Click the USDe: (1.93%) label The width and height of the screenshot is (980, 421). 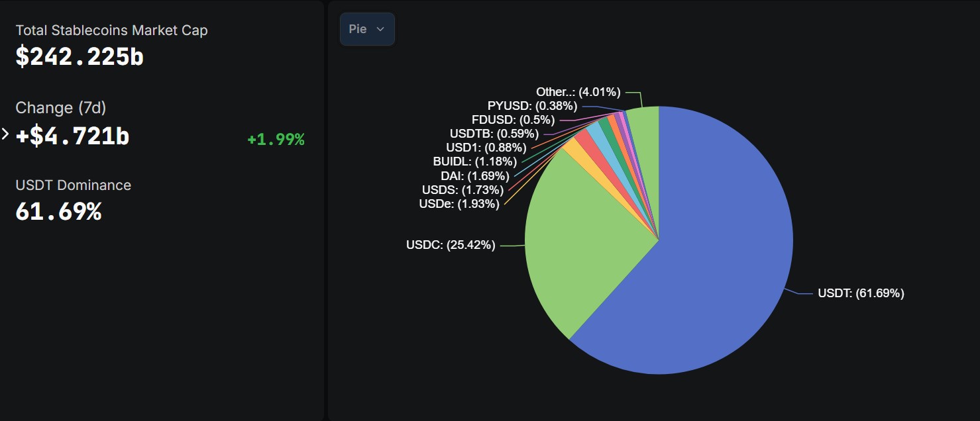tap(459, 204)
